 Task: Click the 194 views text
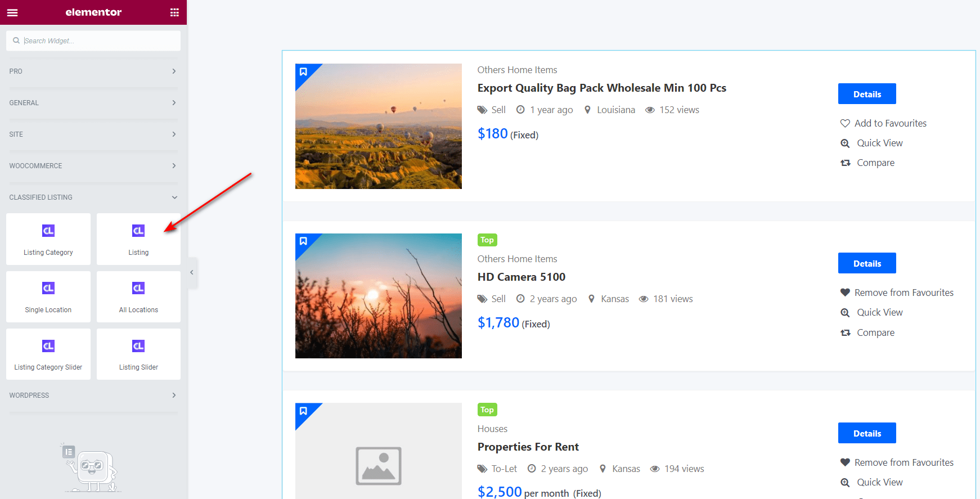tap(684, 469)
